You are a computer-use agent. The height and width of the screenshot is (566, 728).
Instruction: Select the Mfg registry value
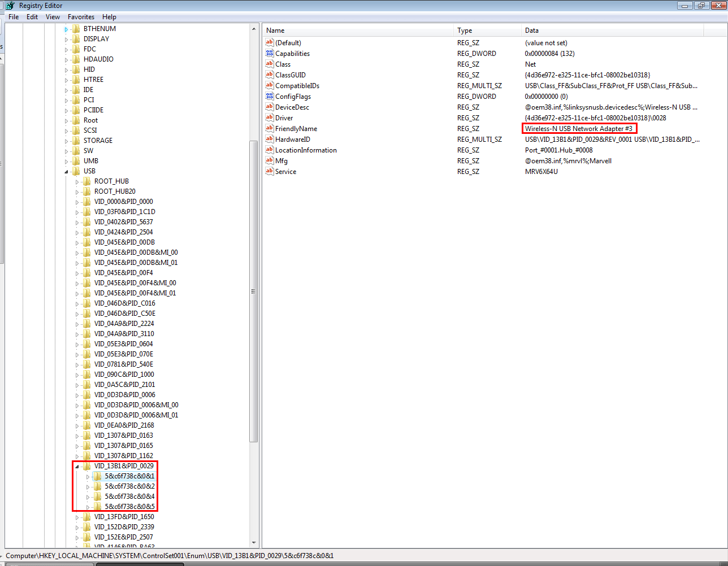tap(281, 160)
